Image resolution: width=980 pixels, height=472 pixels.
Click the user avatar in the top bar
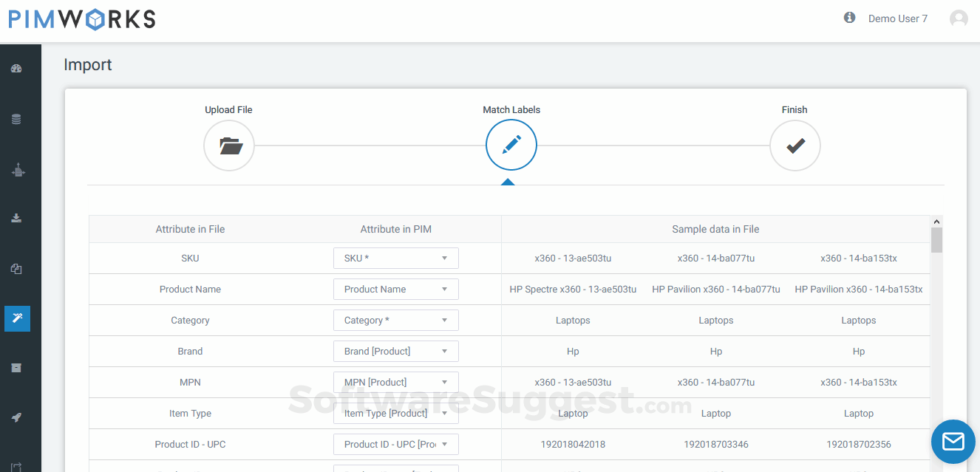[959, 18]
